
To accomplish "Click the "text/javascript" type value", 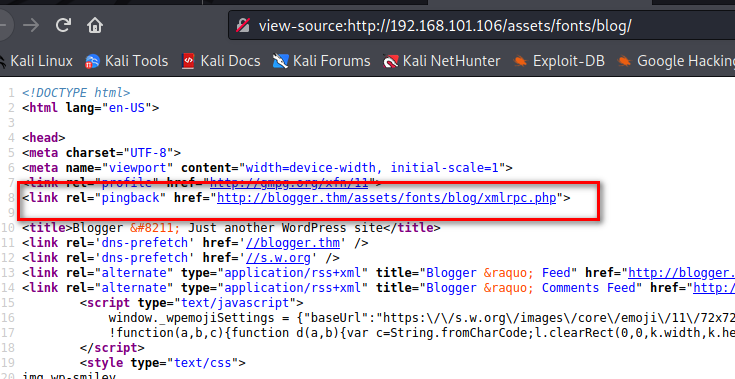I will click(239, 303).
